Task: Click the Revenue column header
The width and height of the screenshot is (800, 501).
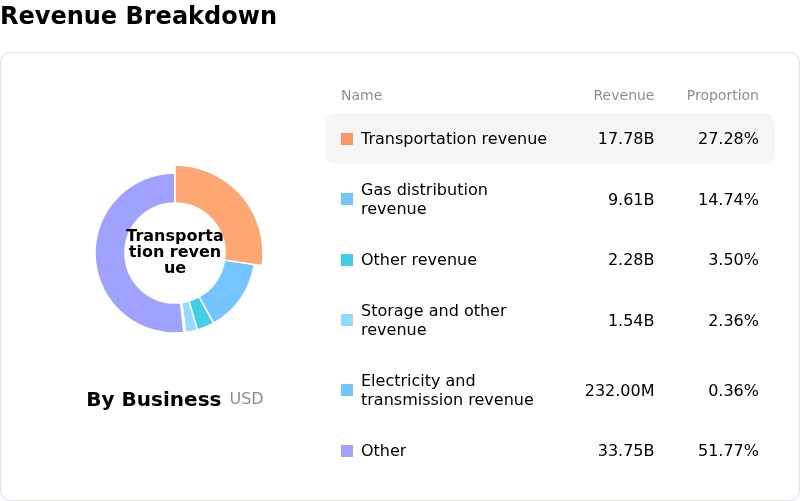Action: point(623,95)
